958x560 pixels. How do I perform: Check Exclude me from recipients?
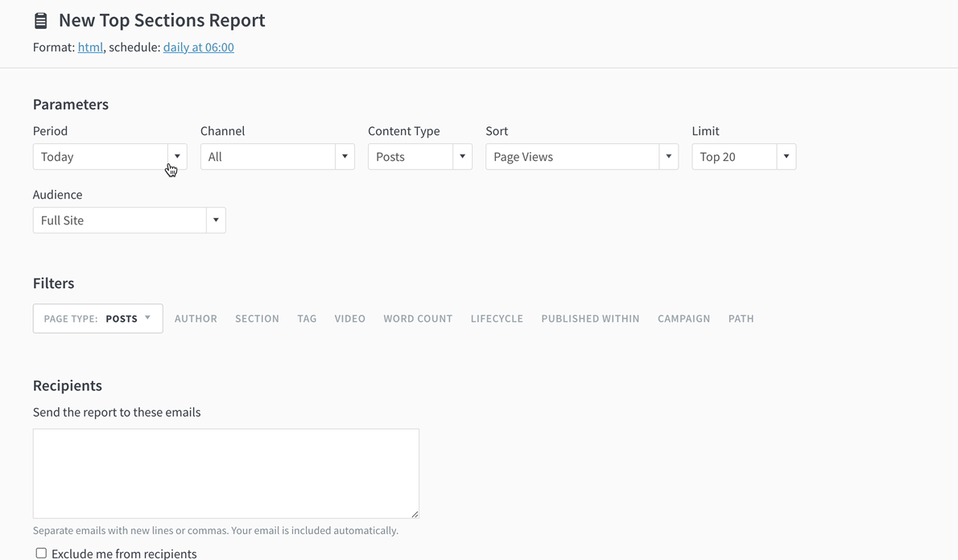(41, 554)
